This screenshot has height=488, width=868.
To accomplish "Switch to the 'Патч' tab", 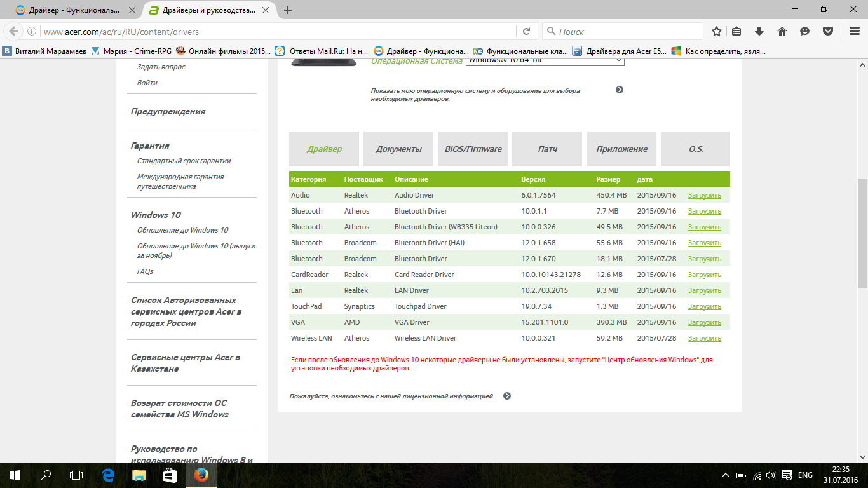I will [x=547, y=149].
